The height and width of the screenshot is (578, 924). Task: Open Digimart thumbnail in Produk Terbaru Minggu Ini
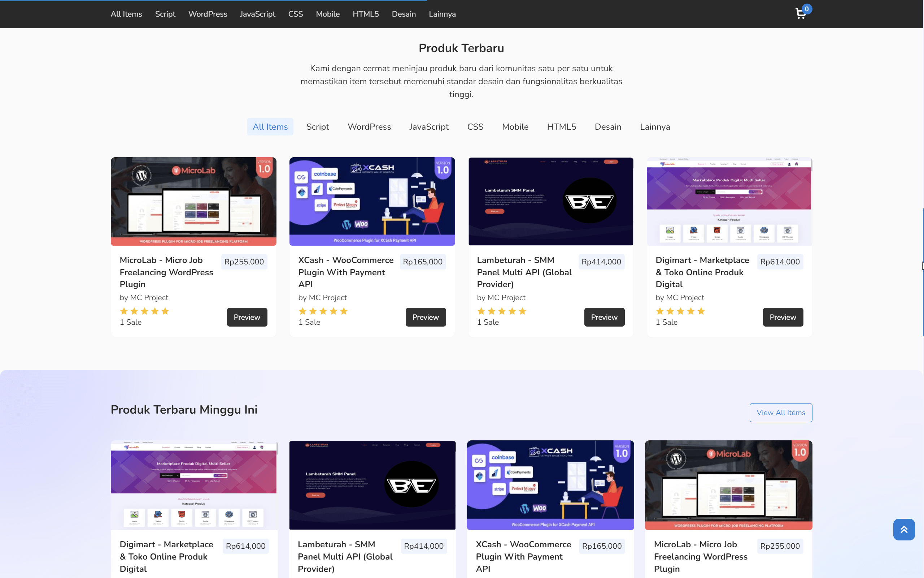(x=193, y=485)
